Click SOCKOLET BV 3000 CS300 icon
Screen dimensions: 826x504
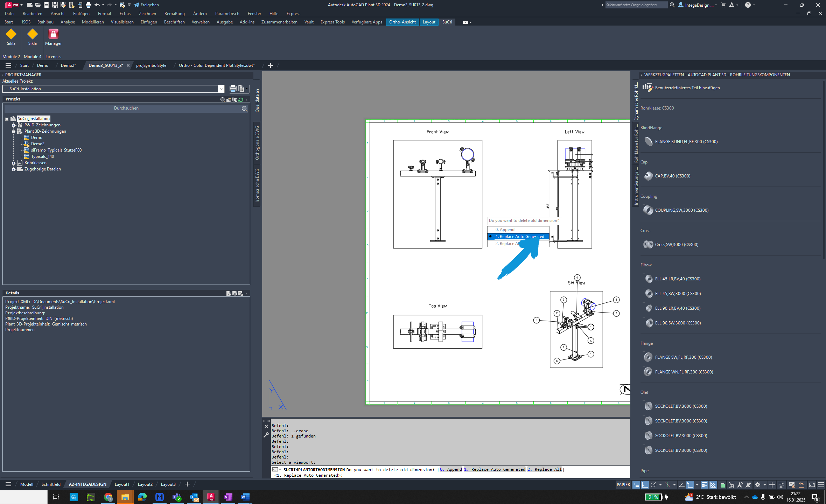pos(648,405)
